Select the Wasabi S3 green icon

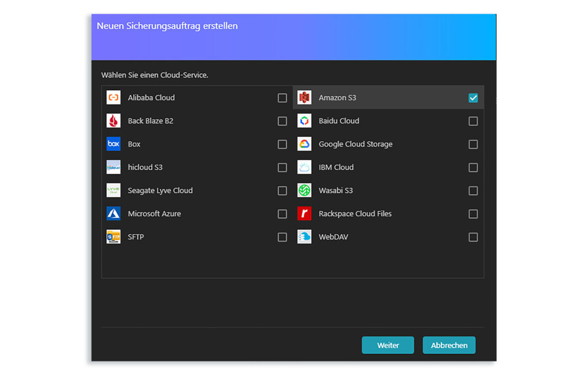(304, 190)
